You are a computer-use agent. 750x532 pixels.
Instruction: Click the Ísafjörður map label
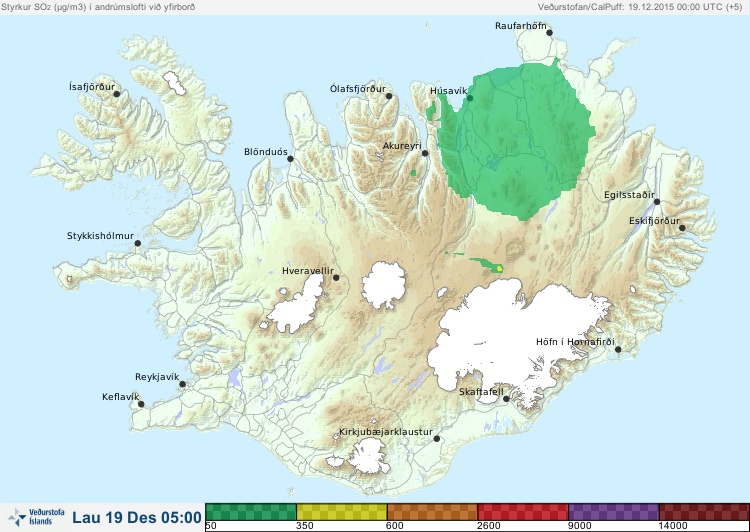(92, 87)
